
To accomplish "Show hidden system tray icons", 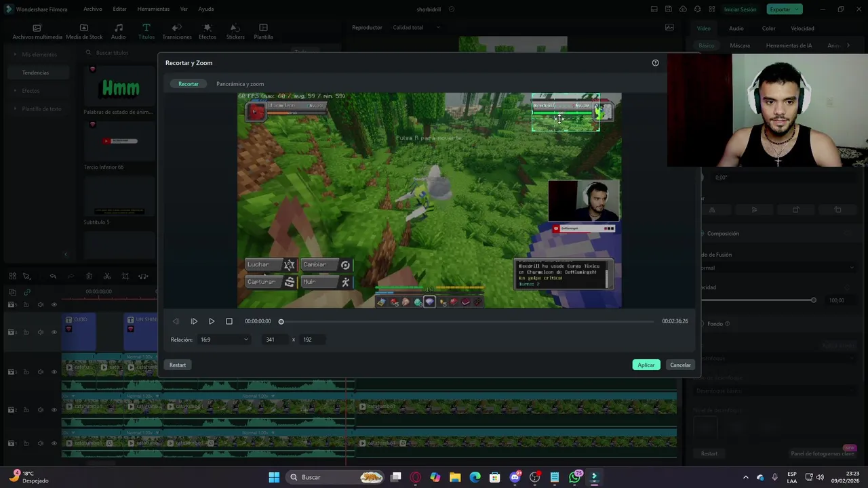I will [x=746, y=477].
